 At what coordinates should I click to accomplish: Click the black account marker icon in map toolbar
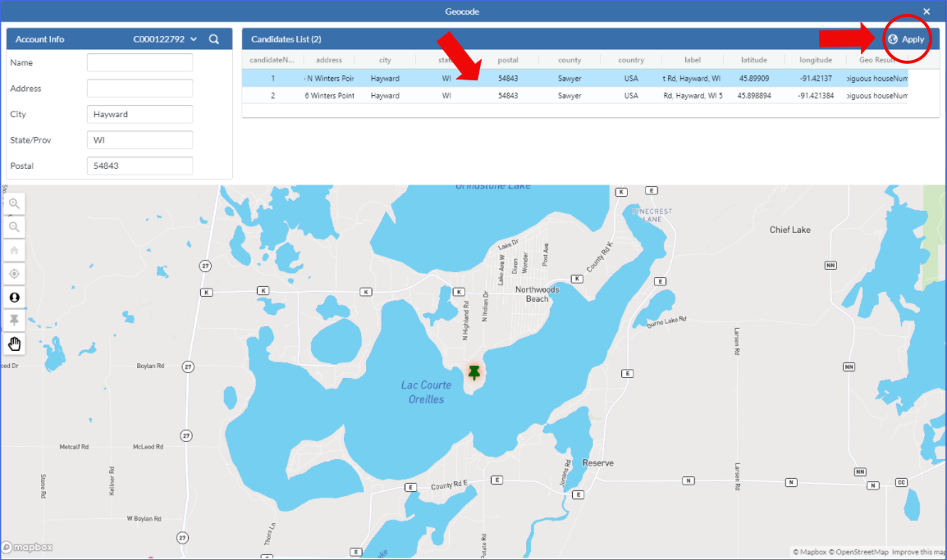14,298
